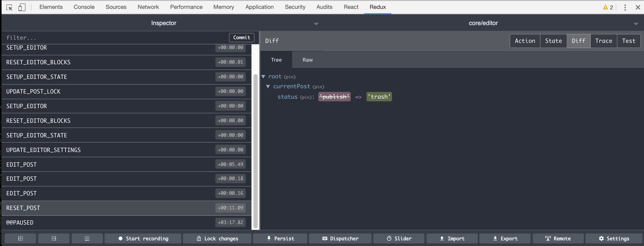Viewport: 644px width, 246px height.
Task: Open the DevTools warnings indicator
Action: pos(608,7)
